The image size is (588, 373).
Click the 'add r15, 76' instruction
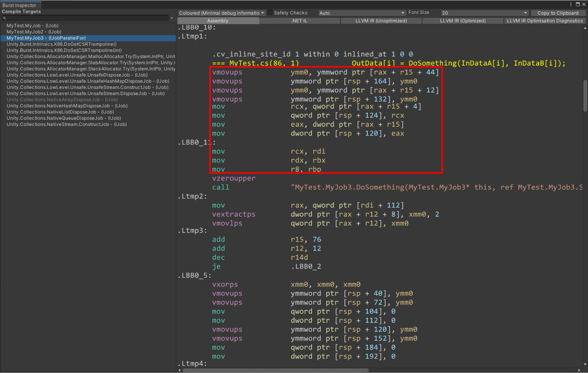266,240
